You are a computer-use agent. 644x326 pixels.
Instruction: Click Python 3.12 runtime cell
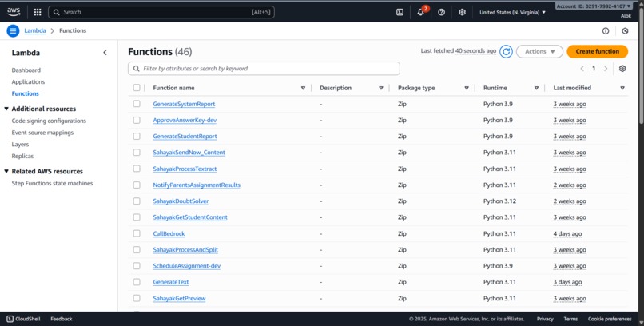pos(499,201)
